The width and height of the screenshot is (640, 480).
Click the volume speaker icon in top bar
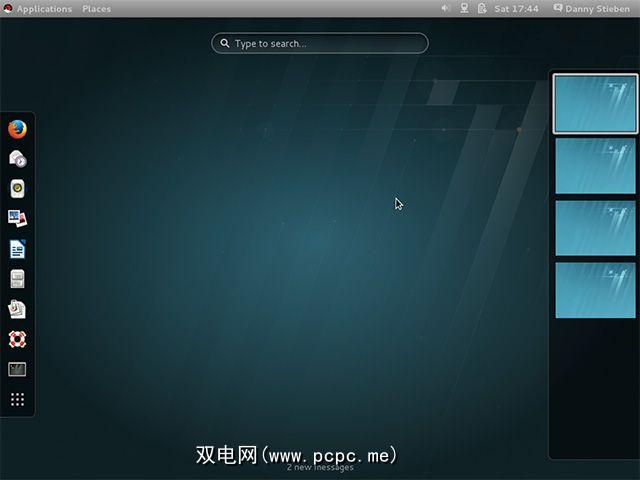(x=445, y=9)
